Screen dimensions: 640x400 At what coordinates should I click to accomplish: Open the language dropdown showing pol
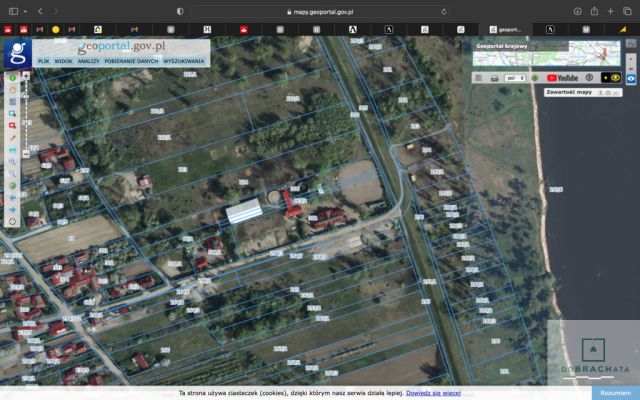tap(515, 78)
